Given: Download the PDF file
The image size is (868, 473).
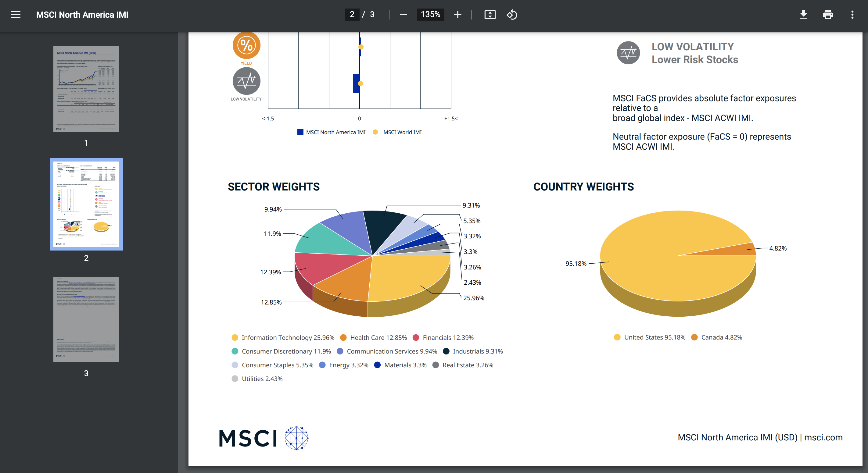Looking at the screenshot, I should 803,14.
